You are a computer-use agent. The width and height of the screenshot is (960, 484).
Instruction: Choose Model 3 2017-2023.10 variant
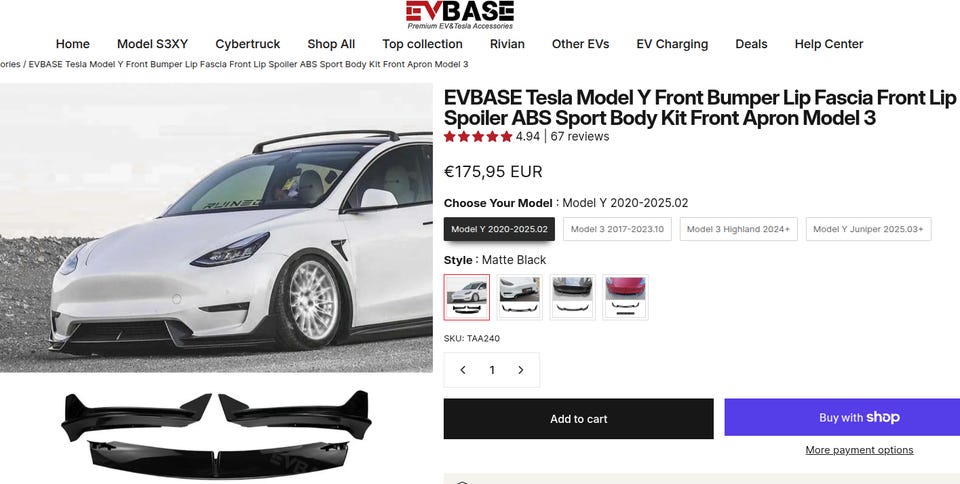pos(617,229)
